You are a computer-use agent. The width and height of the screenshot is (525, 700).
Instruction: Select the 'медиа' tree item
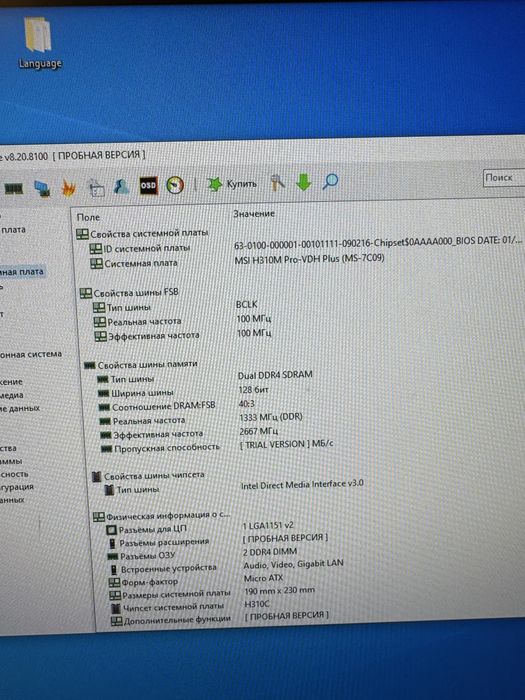click(x=12, y=395)
